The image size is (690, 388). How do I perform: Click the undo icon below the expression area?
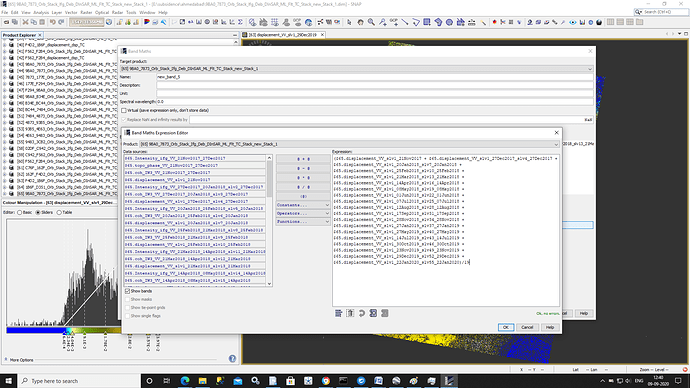click(x=362, y=313)
